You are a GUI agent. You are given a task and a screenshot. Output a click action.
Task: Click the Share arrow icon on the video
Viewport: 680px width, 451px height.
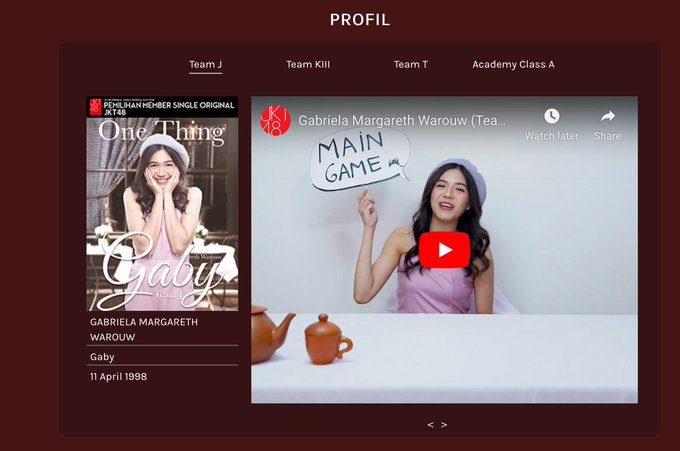pyautogui.click(x=608, y=116)
